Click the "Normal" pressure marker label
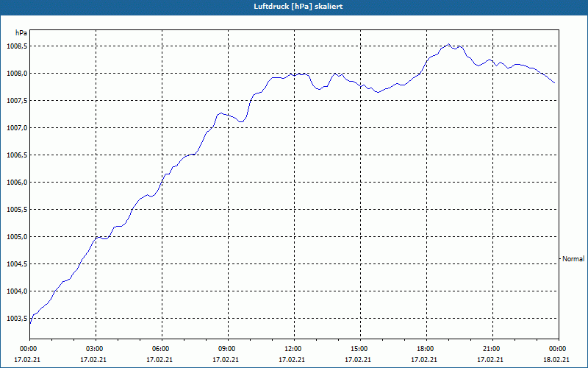Screen dimensions: 588x368 pyautogui.click(x=573, y=259)
